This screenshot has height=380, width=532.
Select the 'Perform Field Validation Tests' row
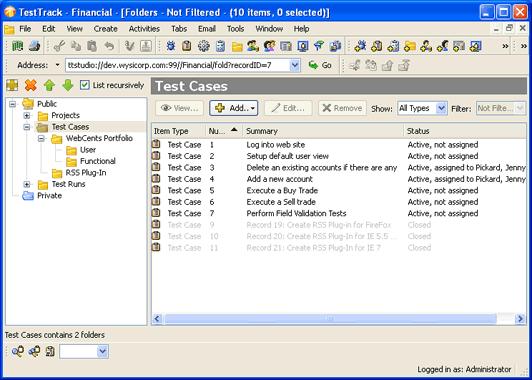click(x=339, y=213)
